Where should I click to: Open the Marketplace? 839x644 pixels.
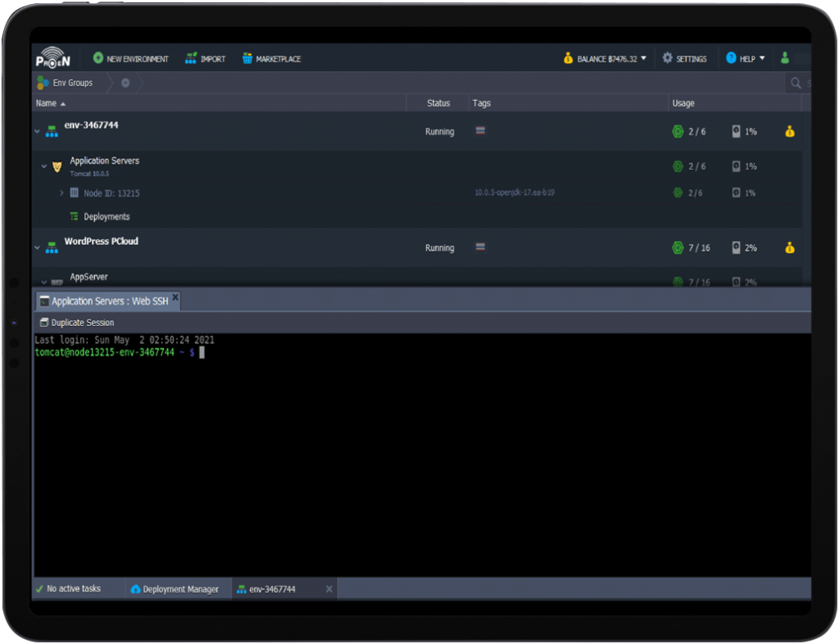(x=271, y=59)
